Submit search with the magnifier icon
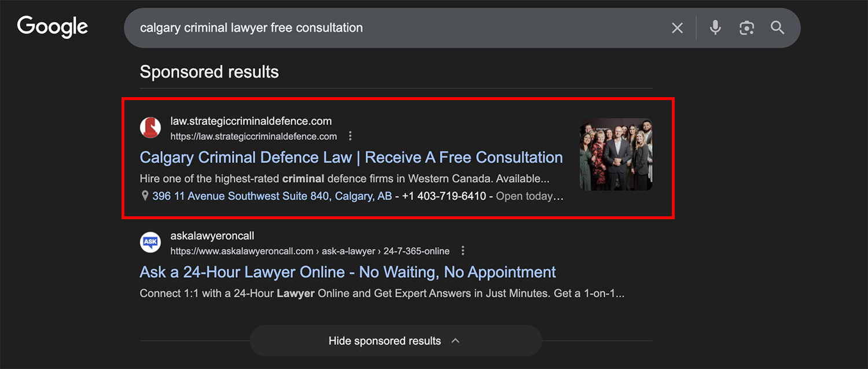This screenshot has height=369, width=868. 777,28
